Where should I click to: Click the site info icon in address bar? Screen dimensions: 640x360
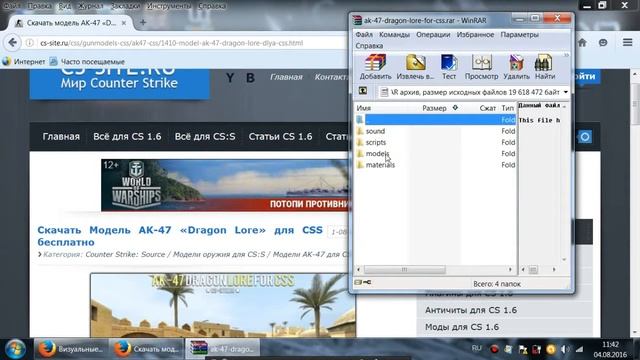tap(29, 43)
